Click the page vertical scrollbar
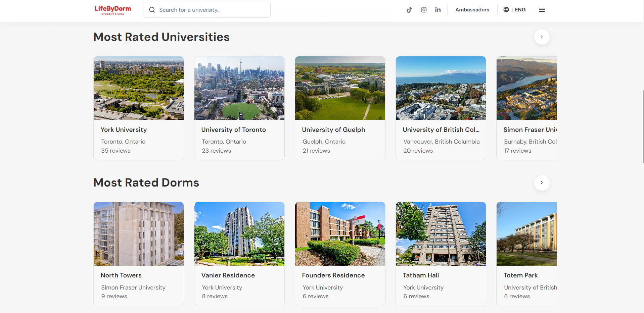This screenshot has height=313, width=644. pyautogui.click(x=643, y=126)
